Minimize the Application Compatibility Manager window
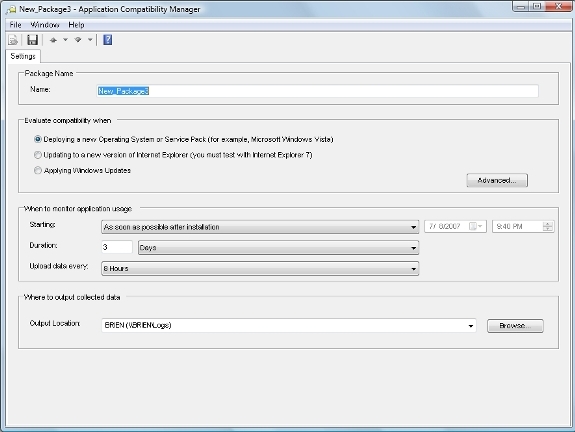The height and width of the screenshot is (432, 575). tap(521, 7)
